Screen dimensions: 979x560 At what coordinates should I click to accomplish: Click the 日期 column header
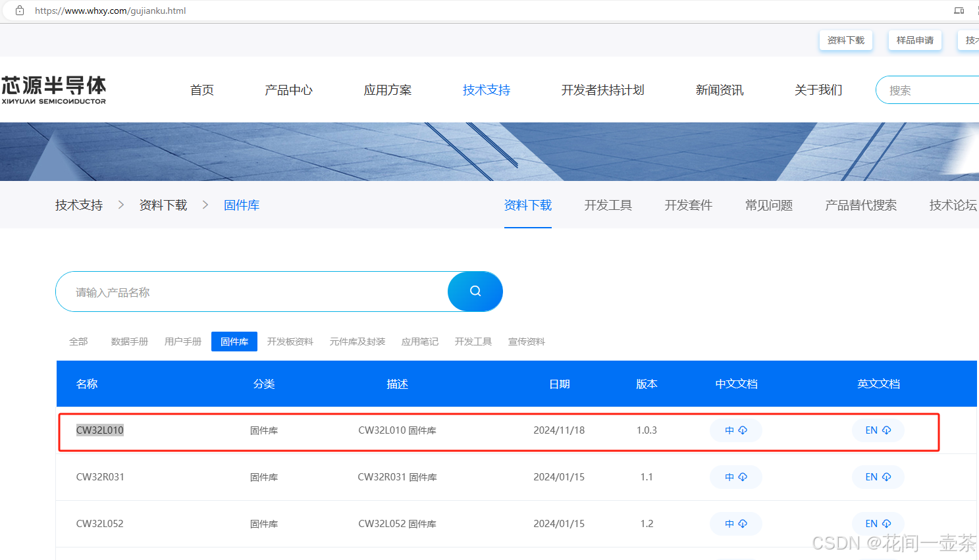(x=560, y=384)
